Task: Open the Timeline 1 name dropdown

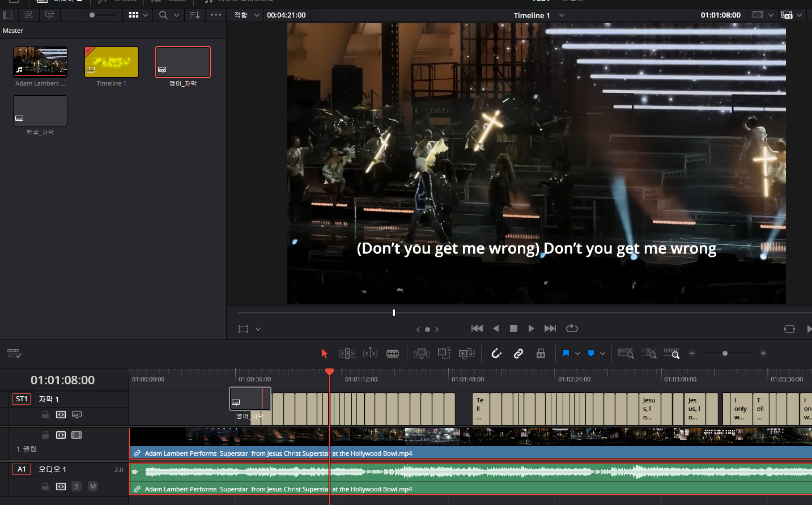Action: point(562,15)
